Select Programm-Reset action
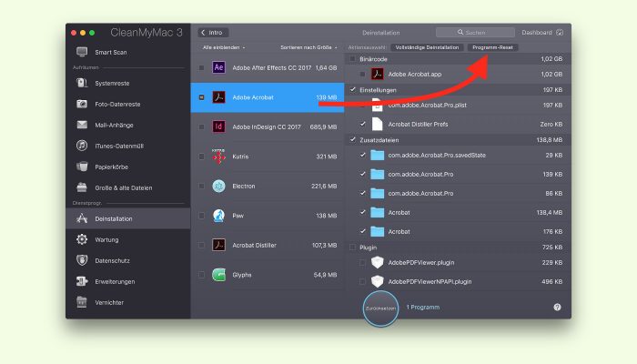Image resolution: width=637 pixels, height=364 pixels. pyautogui.click(x=492, y=47)
